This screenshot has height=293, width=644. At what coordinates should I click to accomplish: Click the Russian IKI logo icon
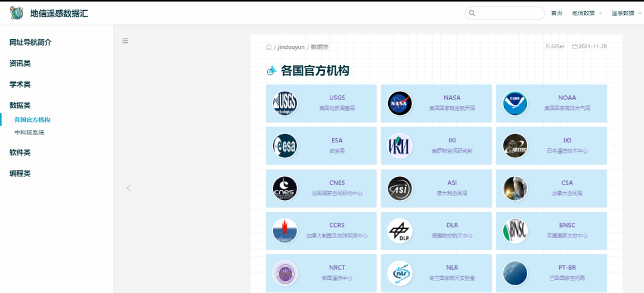point(400,146)
